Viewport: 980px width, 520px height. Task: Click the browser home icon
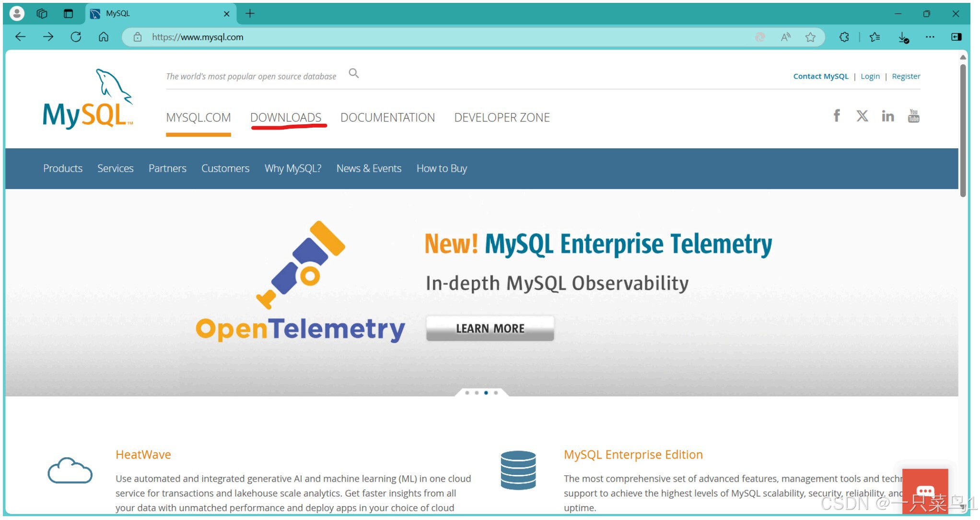tap(103, 36)
